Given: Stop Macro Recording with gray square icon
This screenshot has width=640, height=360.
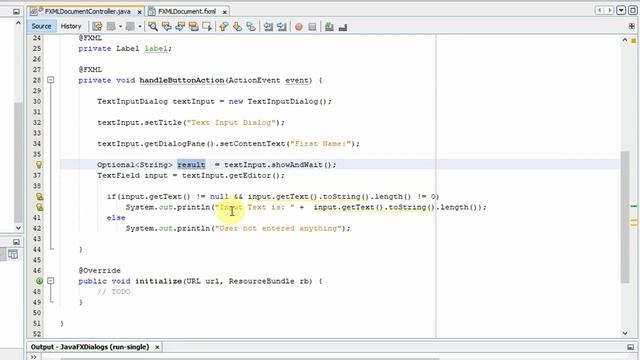Looking at the screenshot, I should (312, 27).
